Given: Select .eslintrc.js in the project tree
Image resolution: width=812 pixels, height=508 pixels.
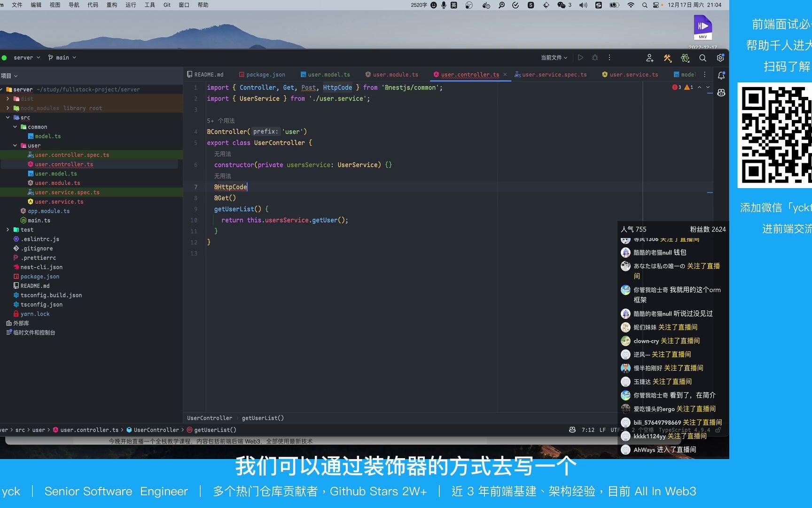Looking at the screenshot, I should 36,239.
